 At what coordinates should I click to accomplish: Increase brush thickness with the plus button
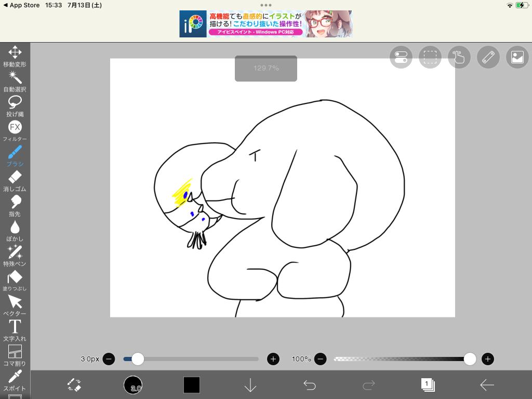273,359
